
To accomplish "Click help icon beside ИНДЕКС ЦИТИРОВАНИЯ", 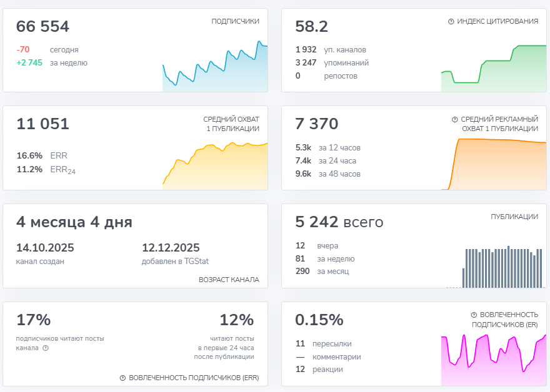I will (x=451, y=22).
